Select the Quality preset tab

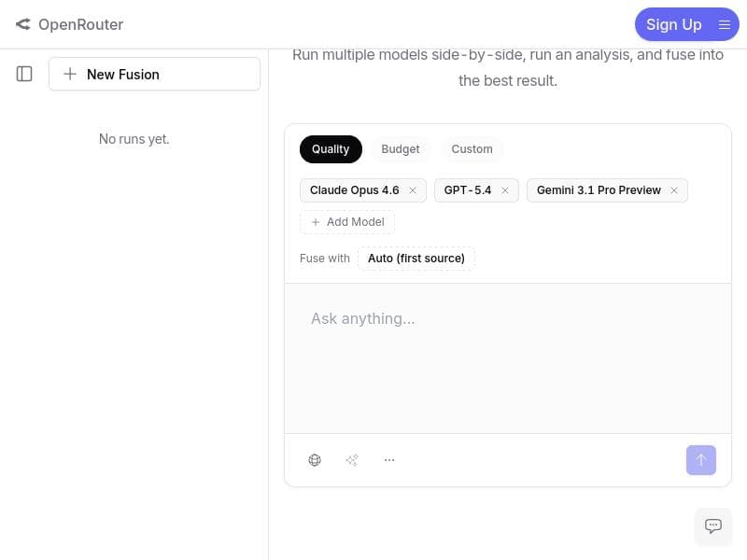(x=331, y=149)
